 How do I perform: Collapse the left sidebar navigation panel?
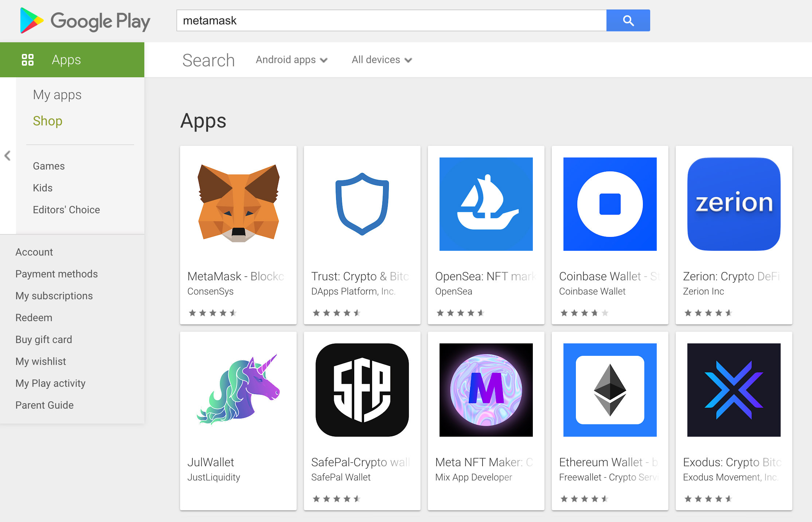8,156
